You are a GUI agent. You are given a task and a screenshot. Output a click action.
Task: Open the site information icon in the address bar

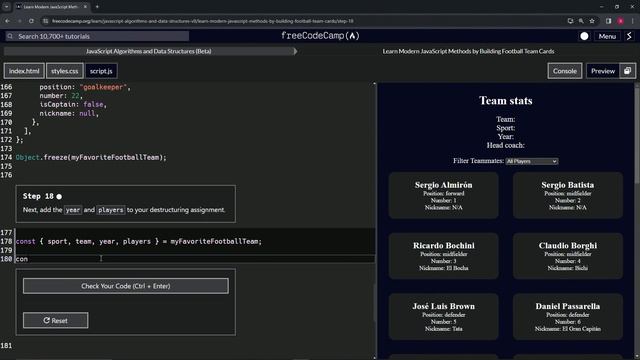pyautogui.click(x=46, y=21)
